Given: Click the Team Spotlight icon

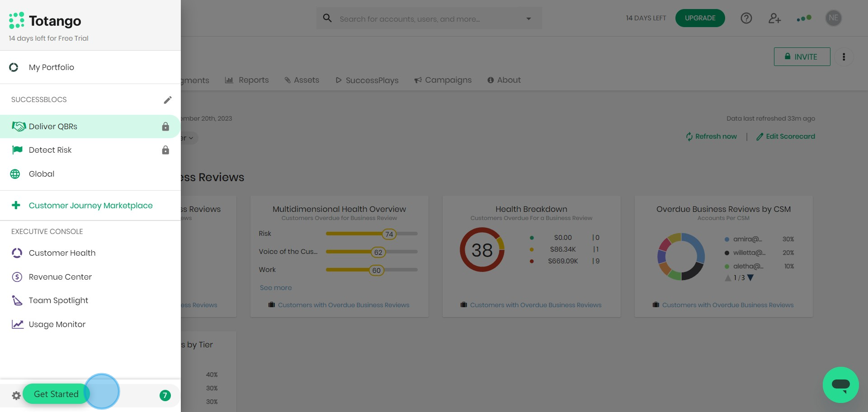Looking at the screenshot, I should pos(17,300).
